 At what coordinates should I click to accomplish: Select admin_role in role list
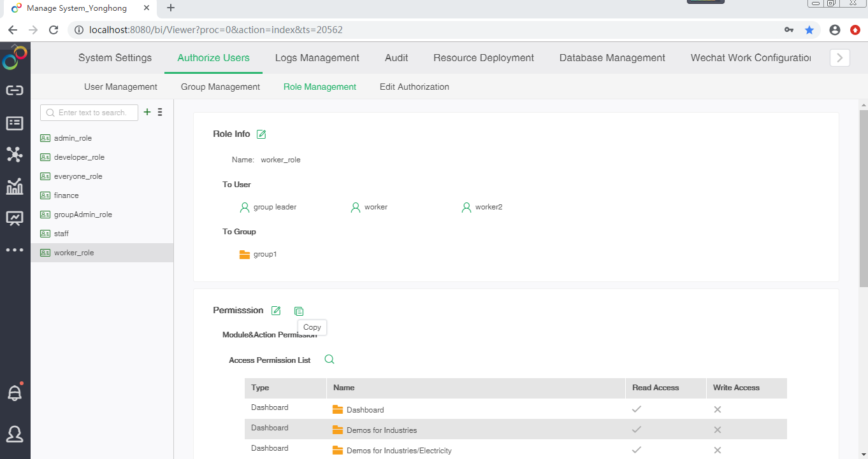tap(102, 138)
